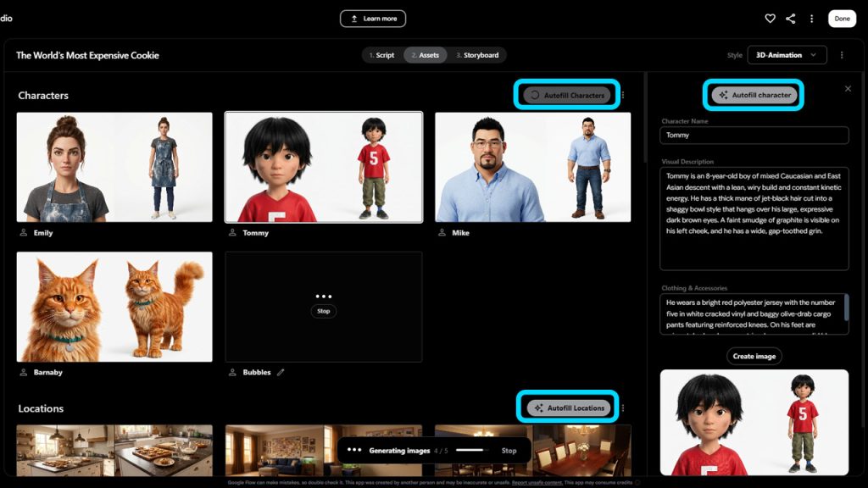Open the top bar three-dot menu
Image resolution: width=868 pixels, height=488 pixels.
(x=811, y=19)
